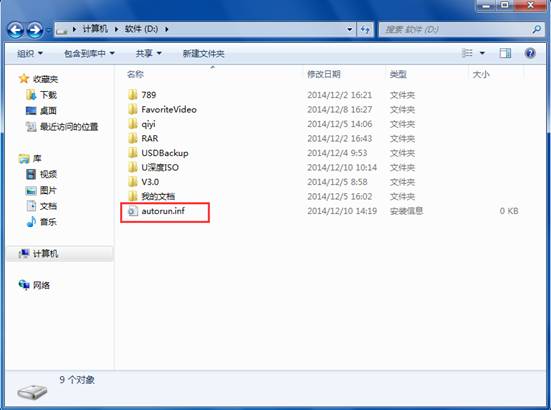
Task: Click the search magnifier icon
Action: (536, 30)
